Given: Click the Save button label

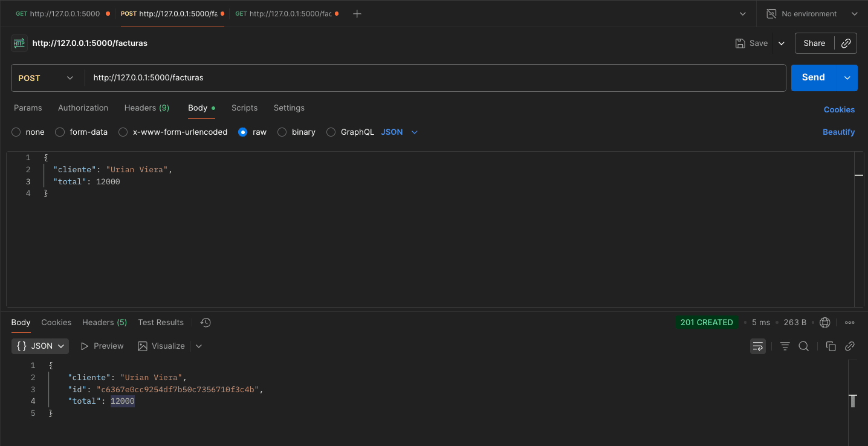Looking at the screenshot, I should point(759,43).
